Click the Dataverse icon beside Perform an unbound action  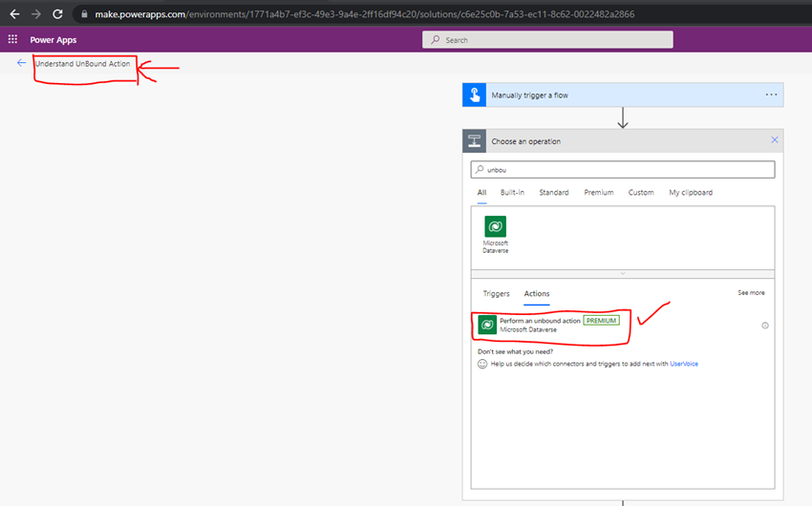pos(487,325)
